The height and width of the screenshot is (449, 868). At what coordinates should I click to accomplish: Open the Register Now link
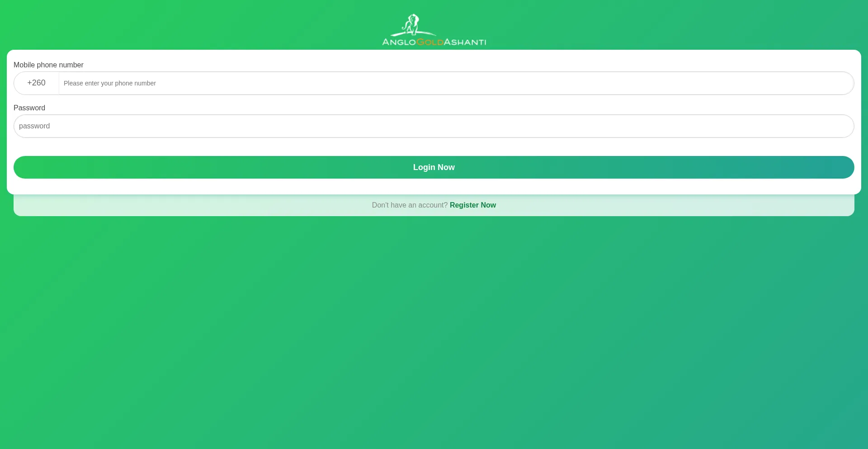pos(473,205)
